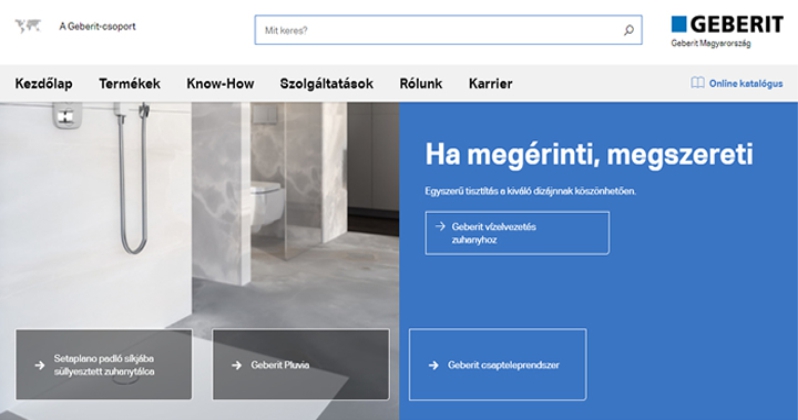Viewport: 798px width, 420px height.
Task: Open Setaplano padló síkjába süllyesztett zuhanytálca
Action: [x=104, y=365]
